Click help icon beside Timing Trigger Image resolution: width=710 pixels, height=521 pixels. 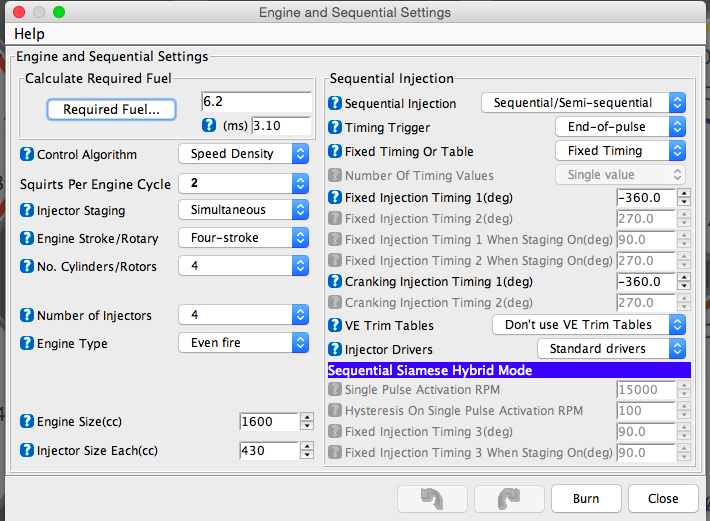(336, 128)
